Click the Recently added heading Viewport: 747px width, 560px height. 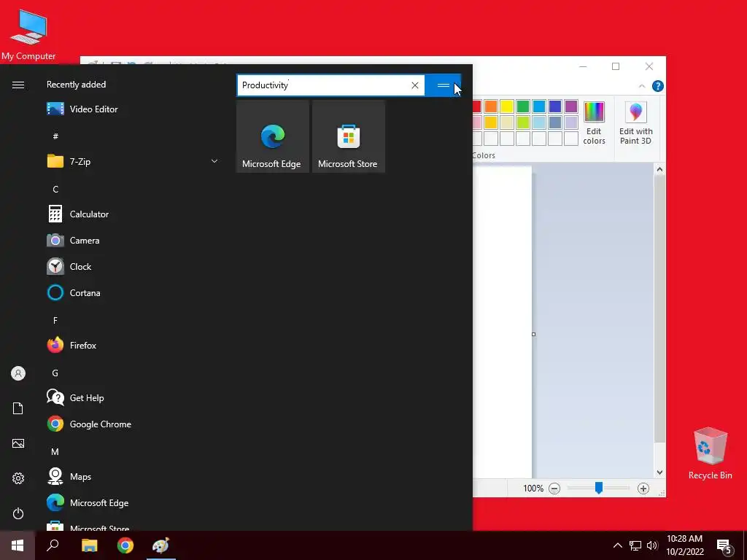(76, 85)
